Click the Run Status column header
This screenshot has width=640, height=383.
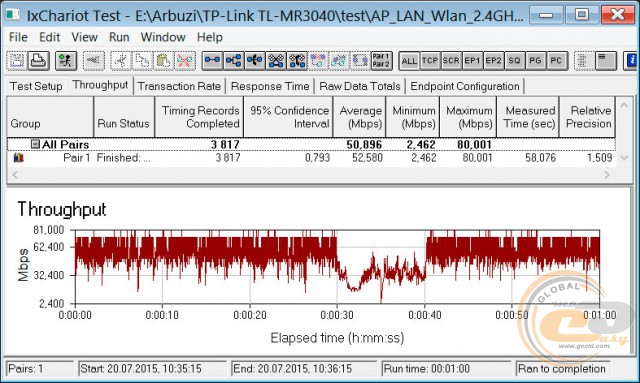(124, 117)
